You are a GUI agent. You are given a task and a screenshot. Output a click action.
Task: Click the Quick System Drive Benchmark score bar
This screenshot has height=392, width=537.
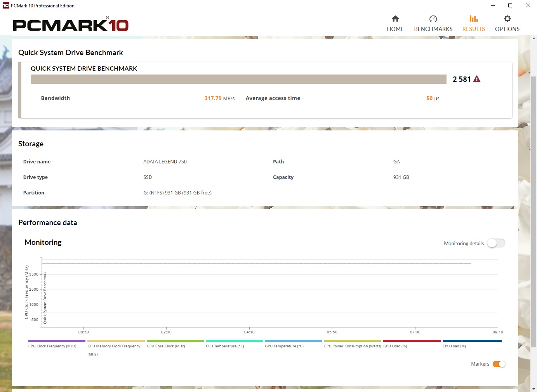pyautogui.click(x=238, y=79)
